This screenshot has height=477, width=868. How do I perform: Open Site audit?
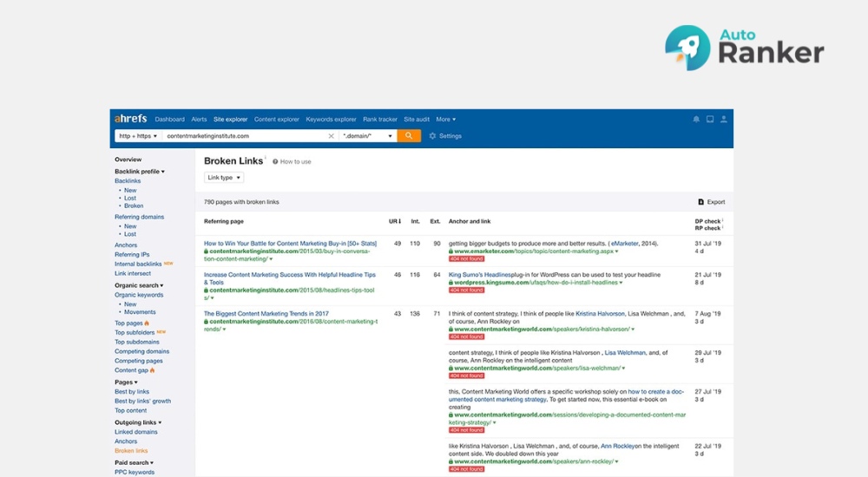tap(417, 119)
